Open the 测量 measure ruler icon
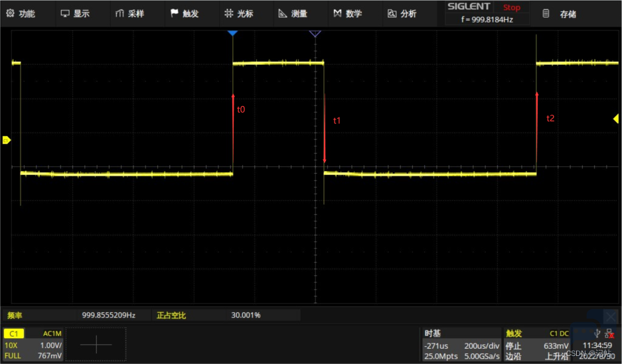The width and height of the screenshot is (622, 364). tap(282, 13)
